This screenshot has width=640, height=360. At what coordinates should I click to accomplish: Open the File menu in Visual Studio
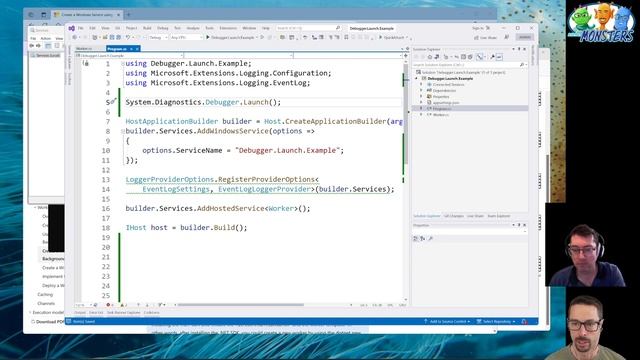(81, 28)
